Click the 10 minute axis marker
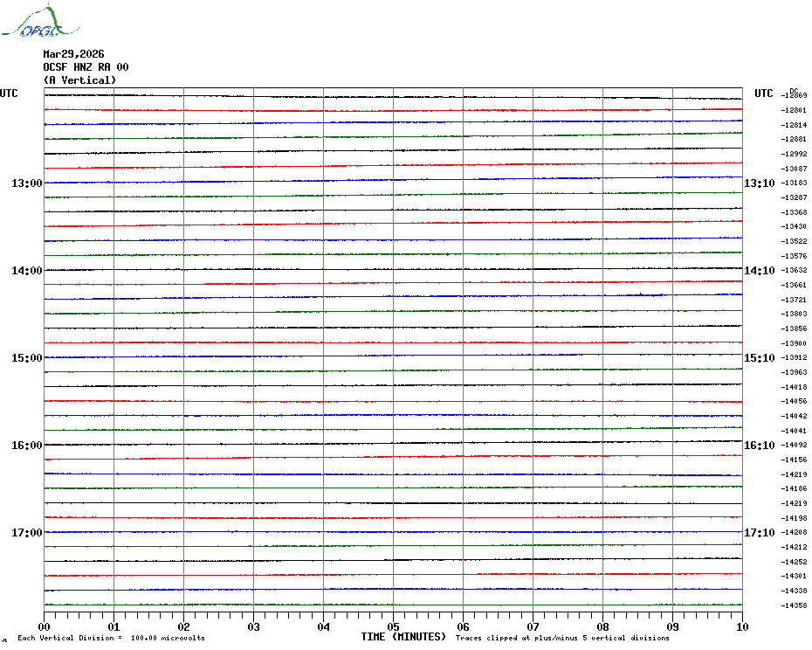Screen dimensions: 812x650 742,627
